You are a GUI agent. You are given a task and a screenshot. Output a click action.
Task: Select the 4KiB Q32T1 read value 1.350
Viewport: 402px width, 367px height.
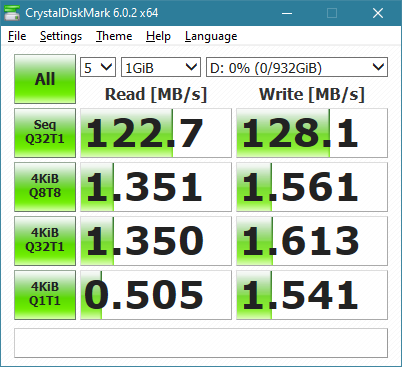(x=156, y=241)
